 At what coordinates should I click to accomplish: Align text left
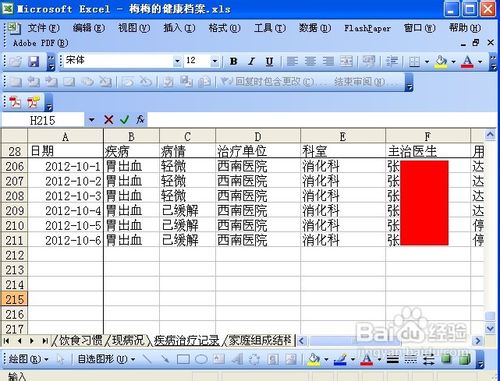click(x=292, y=61)
